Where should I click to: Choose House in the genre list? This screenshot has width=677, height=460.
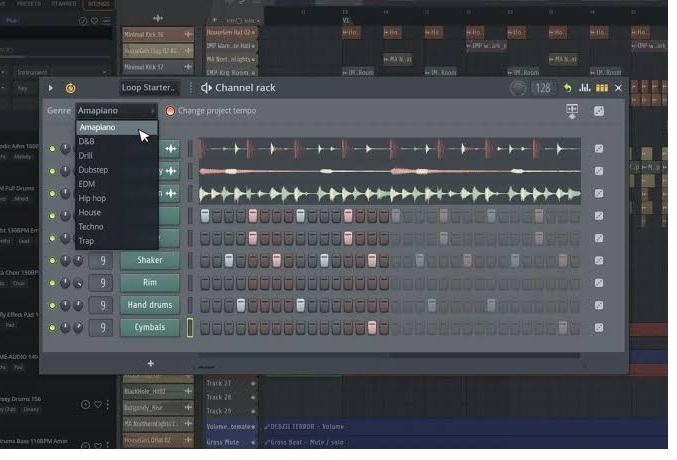point(117,213)
